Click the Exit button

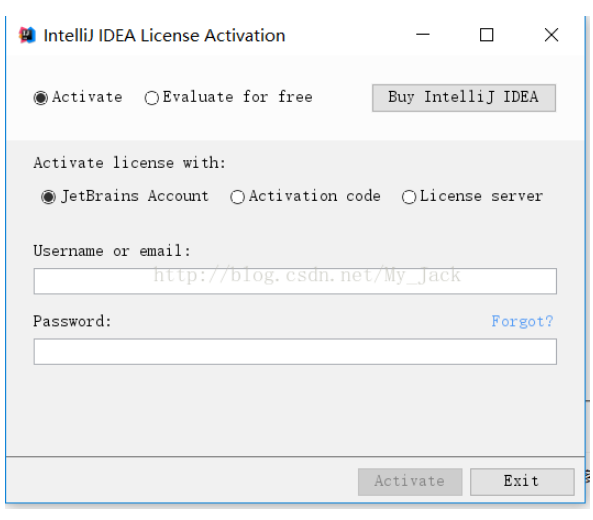click(522, 482)
